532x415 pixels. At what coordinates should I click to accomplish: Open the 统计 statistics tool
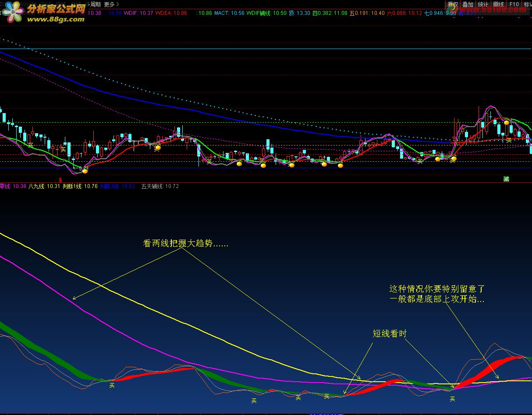[x=483, y=4]
